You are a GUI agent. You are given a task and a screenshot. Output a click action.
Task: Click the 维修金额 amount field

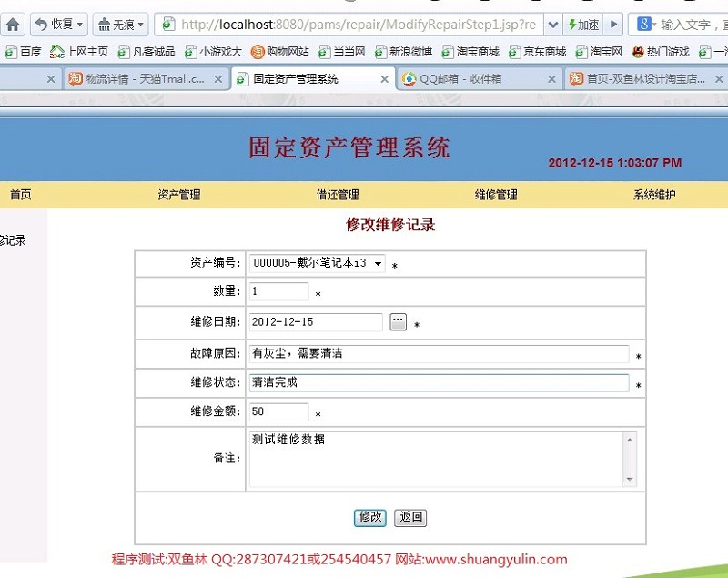pos(278,411)
